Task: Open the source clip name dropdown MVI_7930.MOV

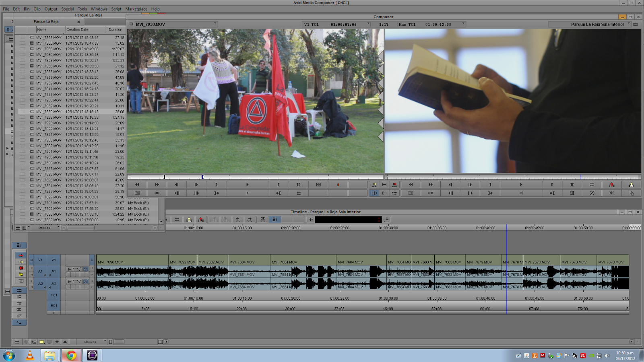Action: pos(176,24)
